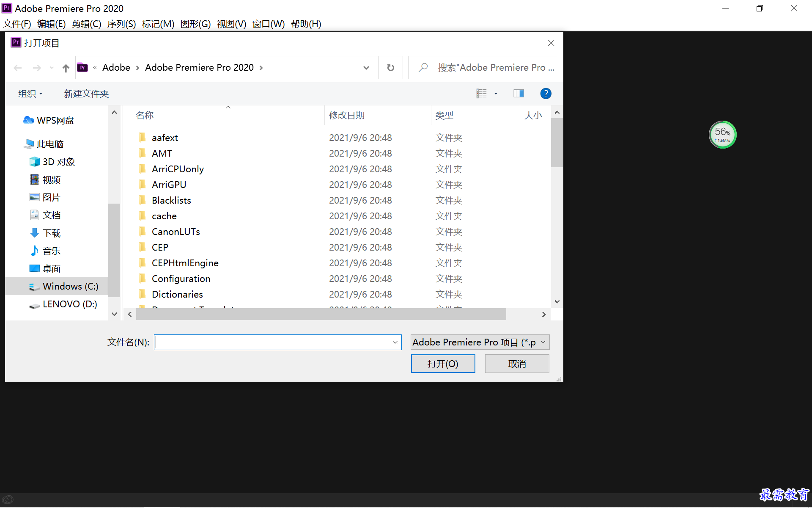Click vertical scrollbar thumb in file list
This screenshot has width=812, height=508.
pos(557,143)
